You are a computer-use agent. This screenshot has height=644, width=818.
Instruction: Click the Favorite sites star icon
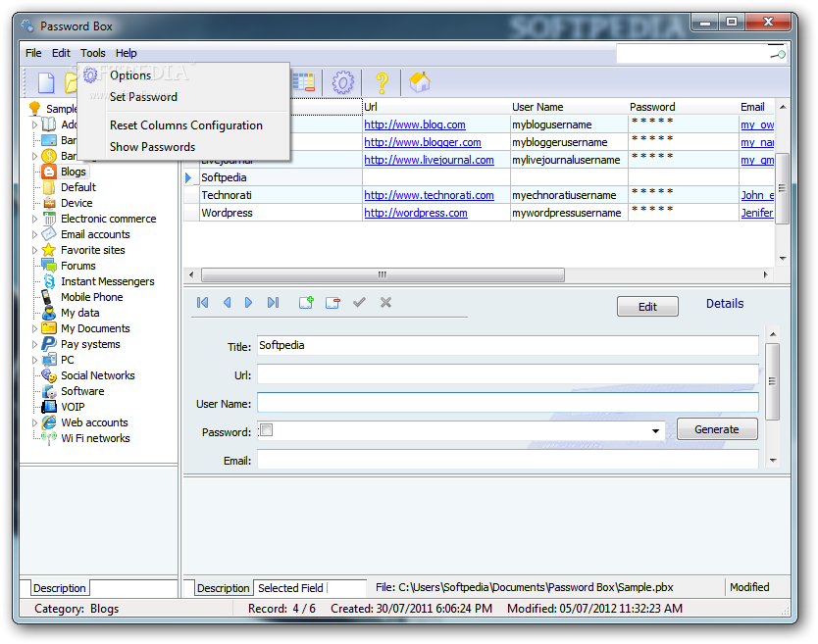tap(48, 250)
